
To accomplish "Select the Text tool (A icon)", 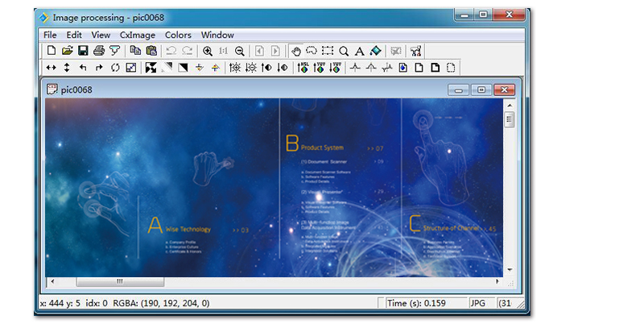I will point(359,51).
